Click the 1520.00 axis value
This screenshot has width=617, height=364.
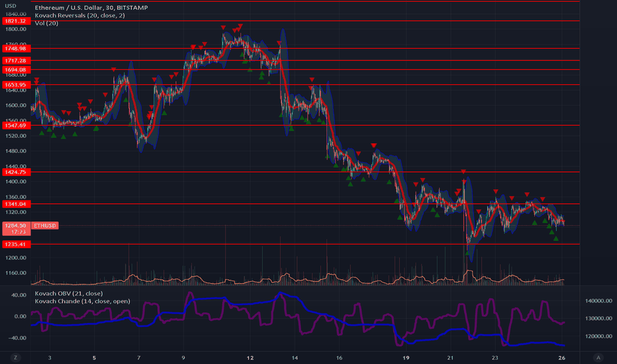coord(16,136)
